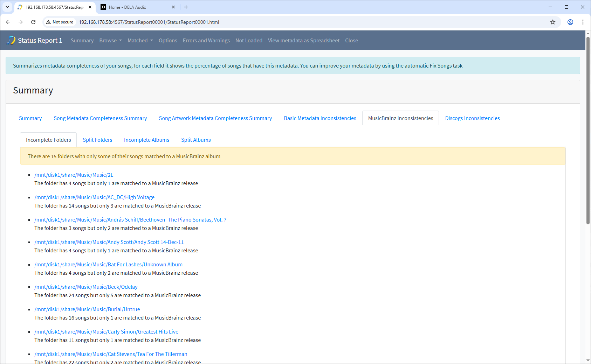Expand the Matched dropdown menu

[x=140, y=41]
